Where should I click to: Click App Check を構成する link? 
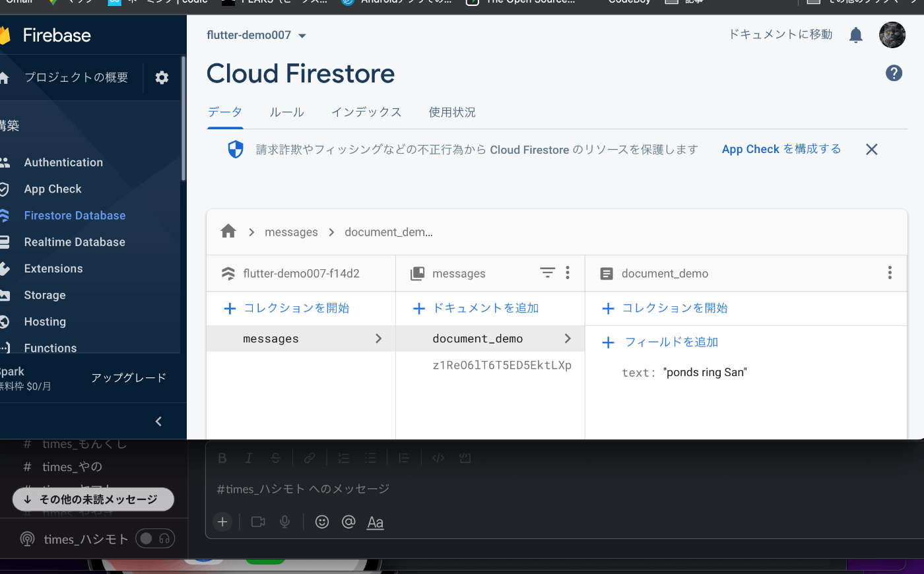[781, 149]
